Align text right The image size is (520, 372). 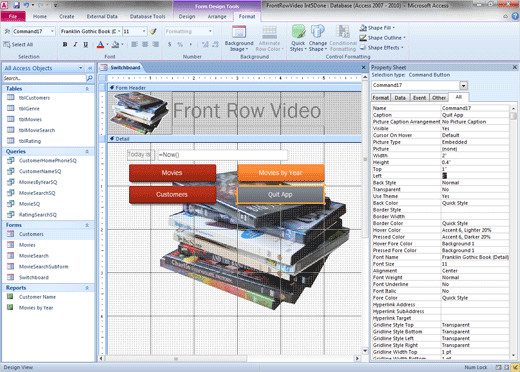156,44
